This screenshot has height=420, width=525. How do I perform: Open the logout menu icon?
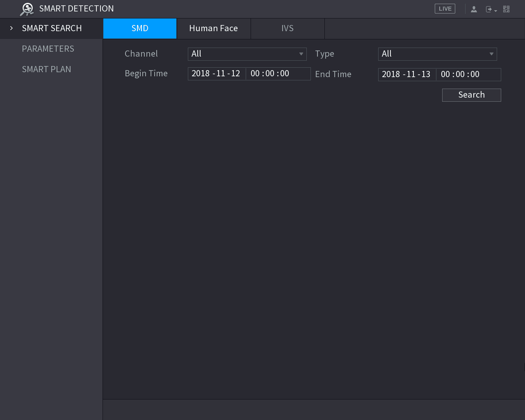(491, 9)
